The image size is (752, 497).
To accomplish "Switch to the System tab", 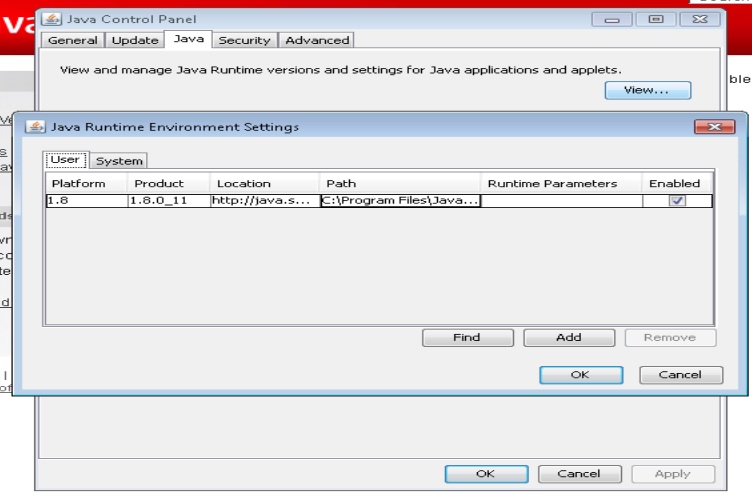I will 119,161.
